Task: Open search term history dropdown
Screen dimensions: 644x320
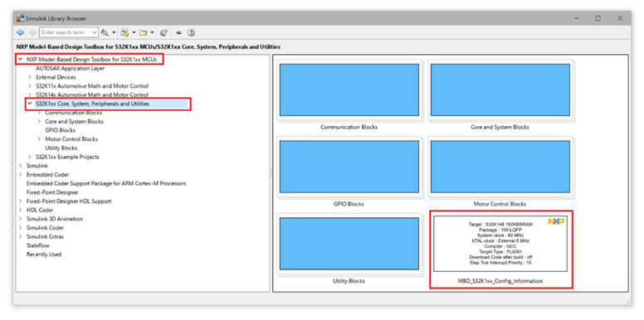Action: pos(95,32)
